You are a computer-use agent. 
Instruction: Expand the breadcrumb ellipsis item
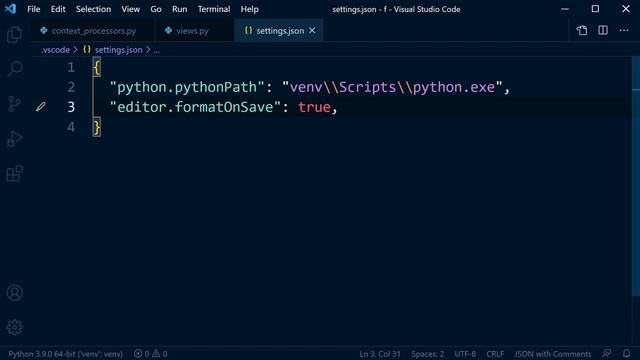156,50
